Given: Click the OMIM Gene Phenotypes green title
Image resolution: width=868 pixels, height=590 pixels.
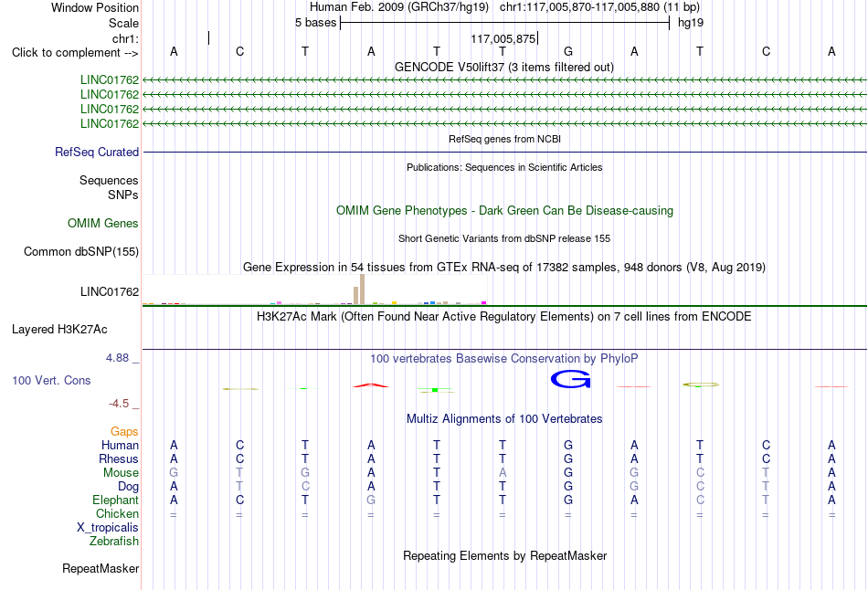Looking at the screenshot, I should (x=505, y=210).
